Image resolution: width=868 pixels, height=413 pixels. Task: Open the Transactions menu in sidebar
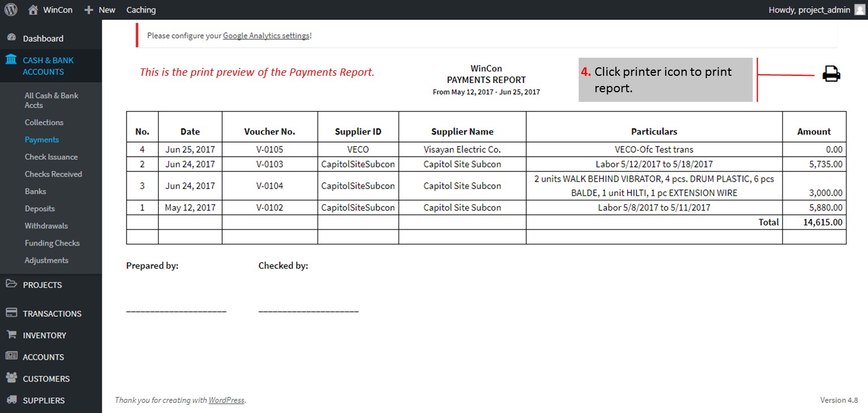click(x=52, y=313)
